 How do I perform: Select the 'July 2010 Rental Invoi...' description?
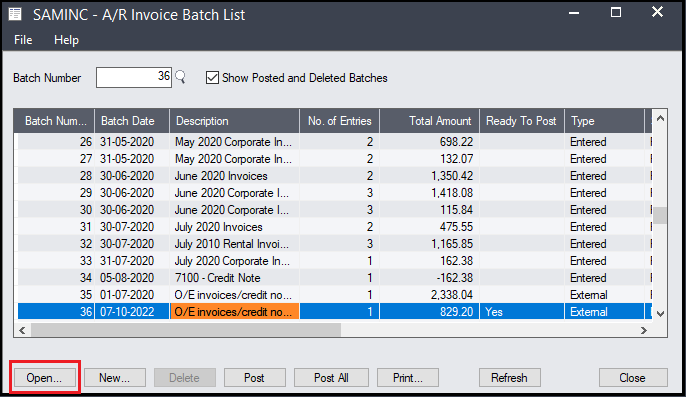click(x=234, y=244)
